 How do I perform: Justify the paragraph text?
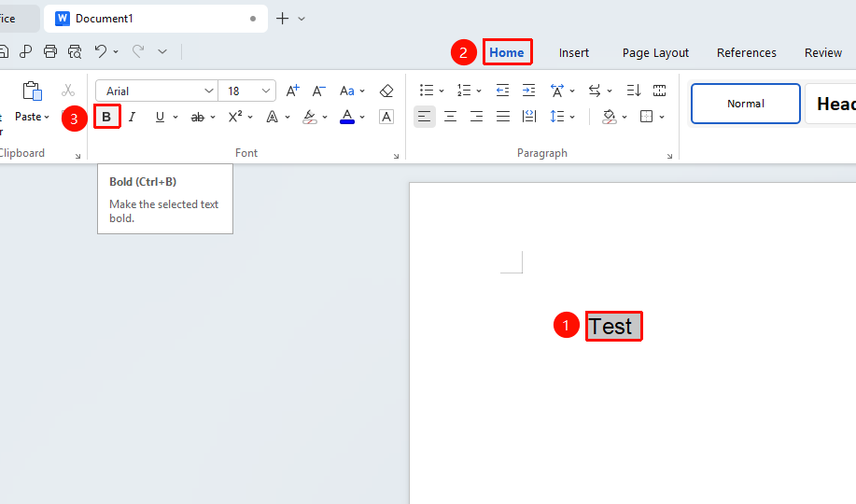(503, 117)
